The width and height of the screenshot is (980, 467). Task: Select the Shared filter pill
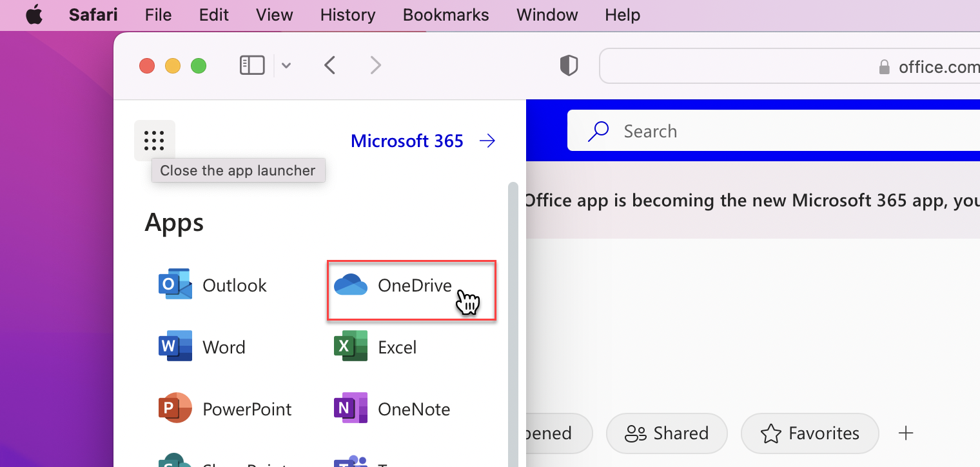[x=667, y=433]
